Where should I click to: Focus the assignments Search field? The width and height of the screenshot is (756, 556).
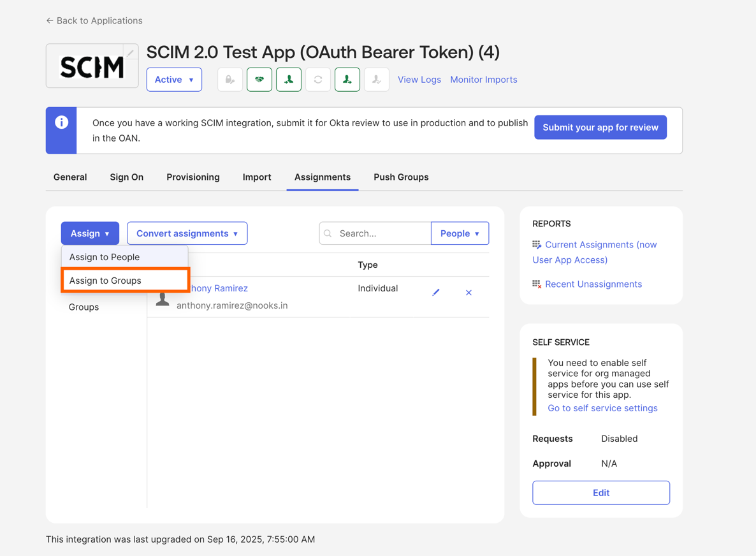point(375,233)
